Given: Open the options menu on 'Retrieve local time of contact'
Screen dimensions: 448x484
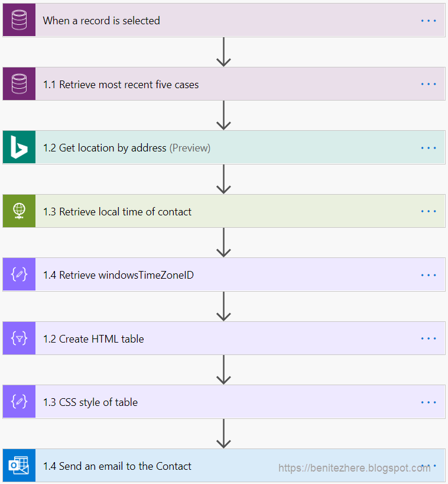Looking at the screenshot, I should 428,211.
